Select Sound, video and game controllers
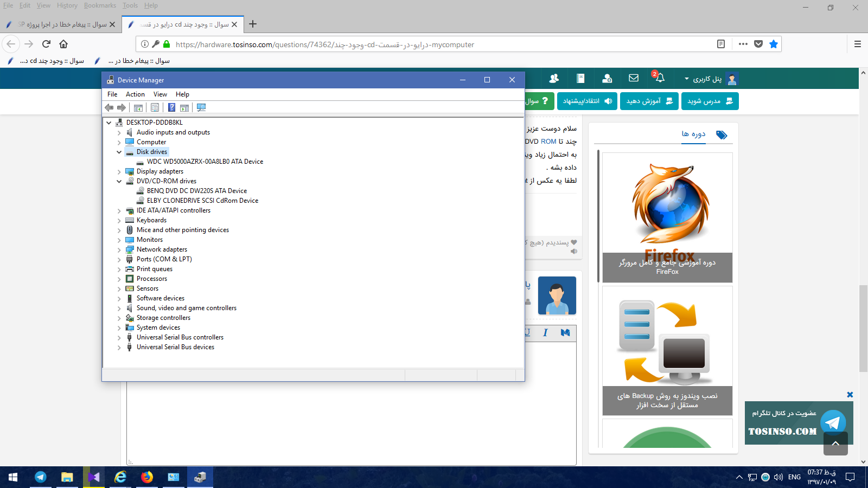 pyautogui.click(x=186, y=308)
